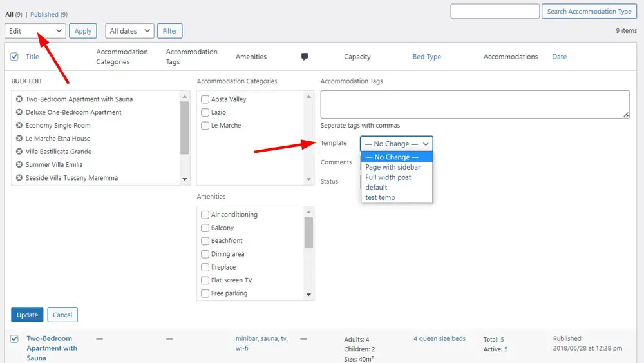The height and width of the screenshot is (363, 644).
Task: Click the Accommodations column header
Action: click(x=510, y=57)
